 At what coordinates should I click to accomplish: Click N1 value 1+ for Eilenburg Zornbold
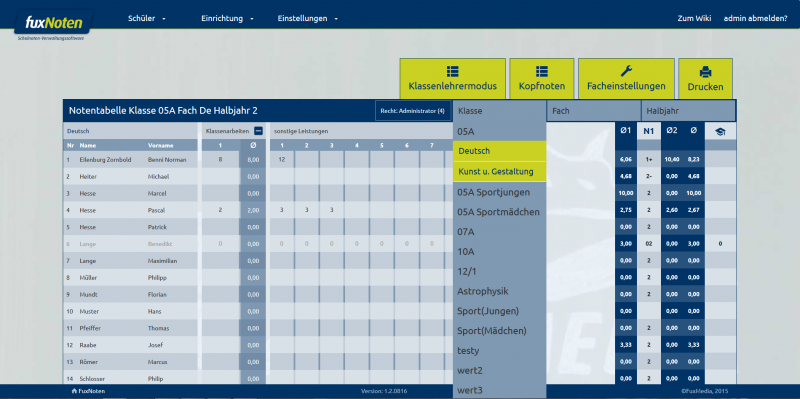point(648,160)
